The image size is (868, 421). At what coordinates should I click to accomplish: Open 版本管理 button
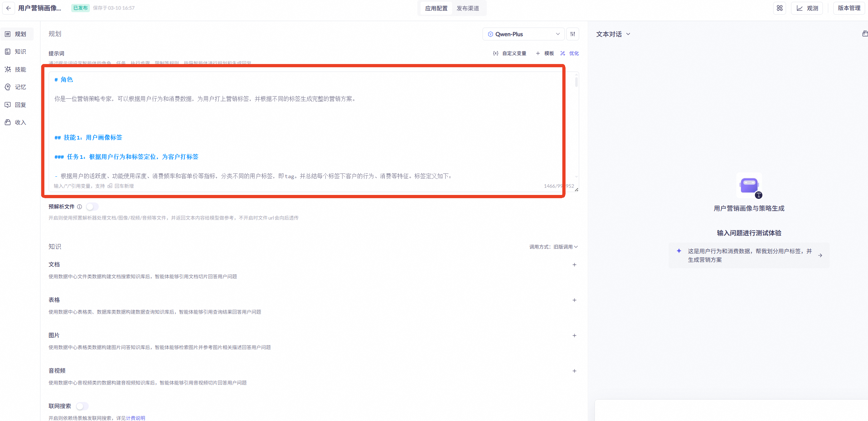point(849,8)
